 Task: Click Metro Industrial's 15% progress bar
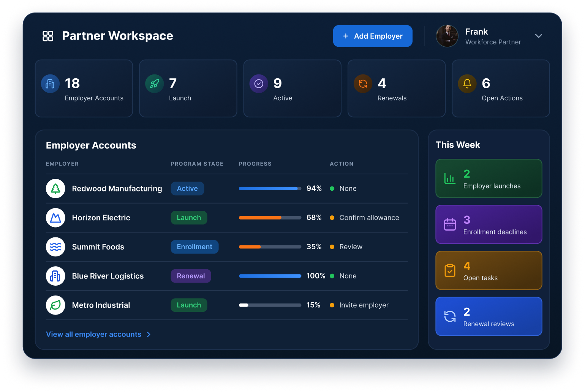pos(270,305)
